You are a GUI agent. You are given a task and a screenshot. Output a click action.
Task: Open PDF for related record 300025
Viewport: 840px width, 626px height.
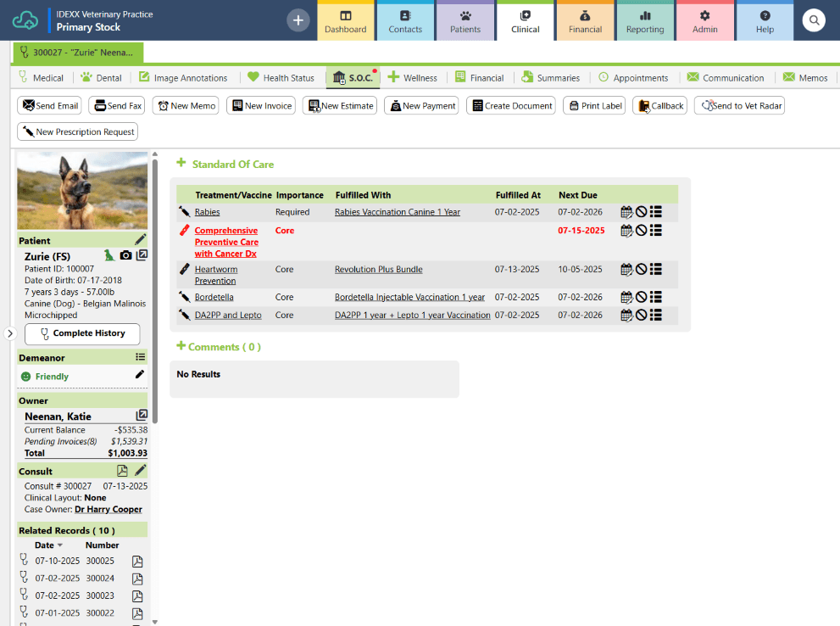point(137,562)
